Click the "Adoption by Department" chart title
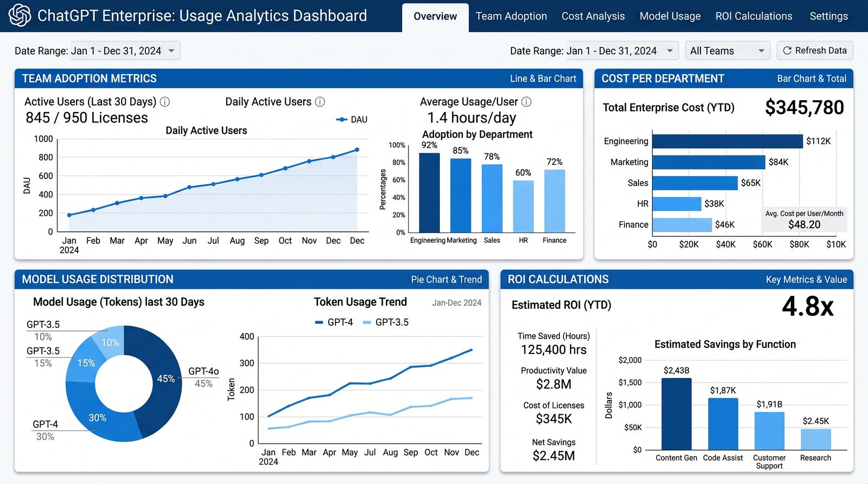The width and height of the screenshot is (868, 484). [477, 134]
